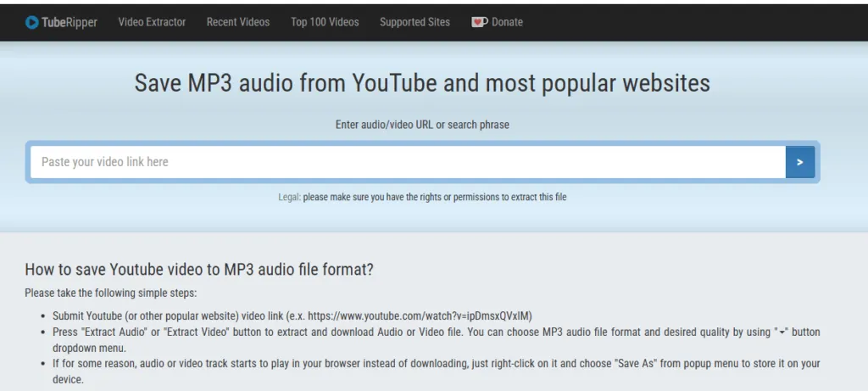Viewport: 868px width, 391px height.
Task: Click the TubeRipper play logo icon
Action: [32, 22]
